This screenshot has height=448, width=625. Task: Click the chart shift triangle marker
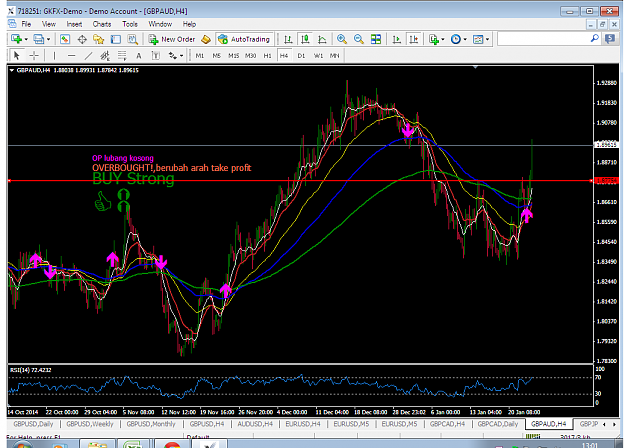coord(475,67)
